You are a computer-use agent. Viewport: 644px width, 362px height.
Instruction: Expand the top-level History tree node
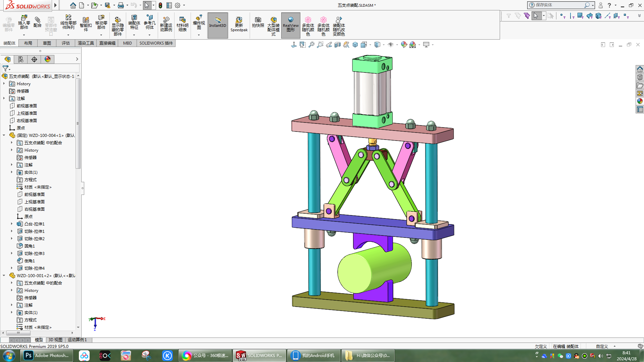[4, 84]
